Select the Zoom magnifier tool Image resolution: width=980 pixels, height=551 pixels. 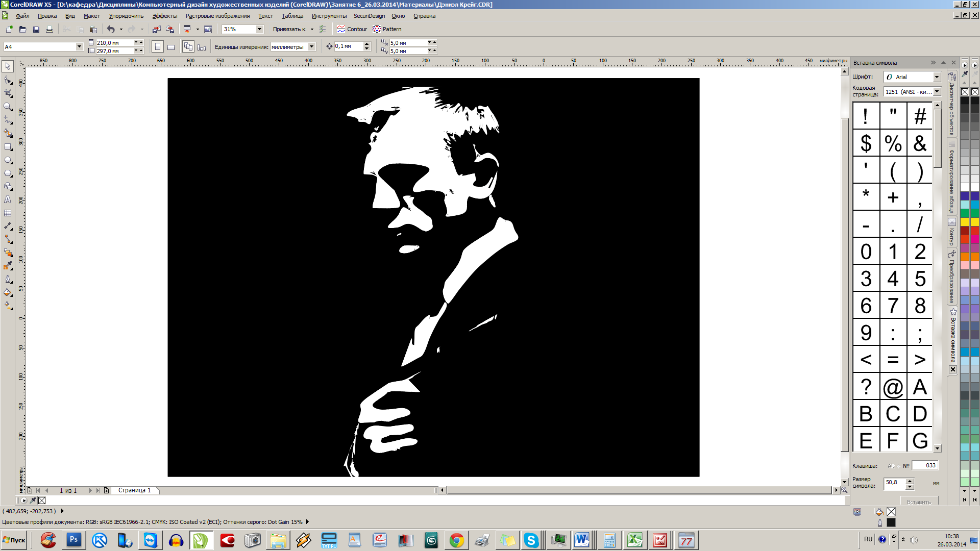pyautogui.click(x=8, y=107)
